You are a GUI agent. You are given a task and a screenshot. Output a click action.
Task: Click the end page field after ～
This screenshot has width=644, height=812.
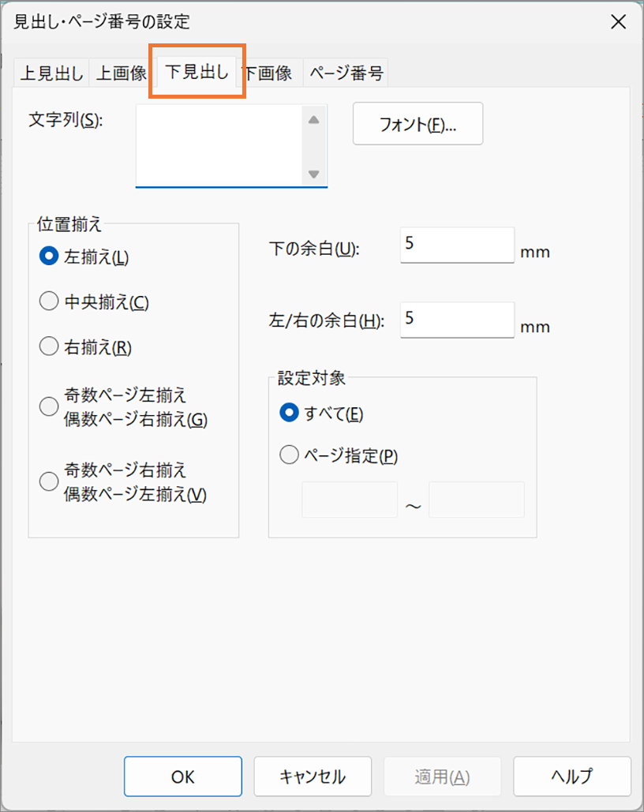point(477,500)
